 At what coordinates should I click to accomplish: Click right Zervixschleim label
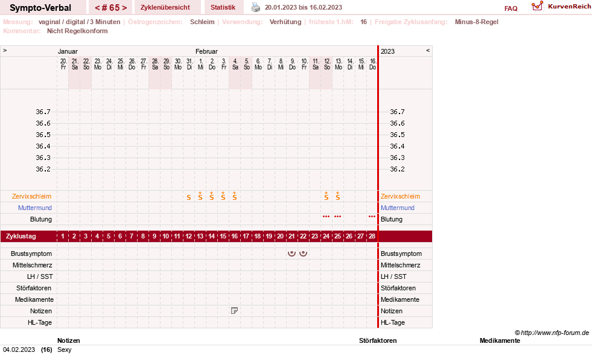(x=400, y=196)
